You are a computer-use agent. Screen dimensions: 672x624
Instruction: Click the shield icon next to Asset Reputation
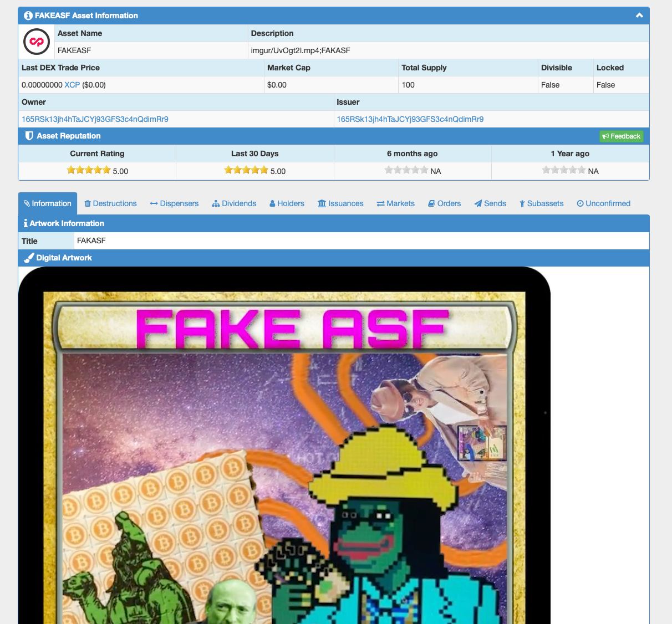click(29, 136)
